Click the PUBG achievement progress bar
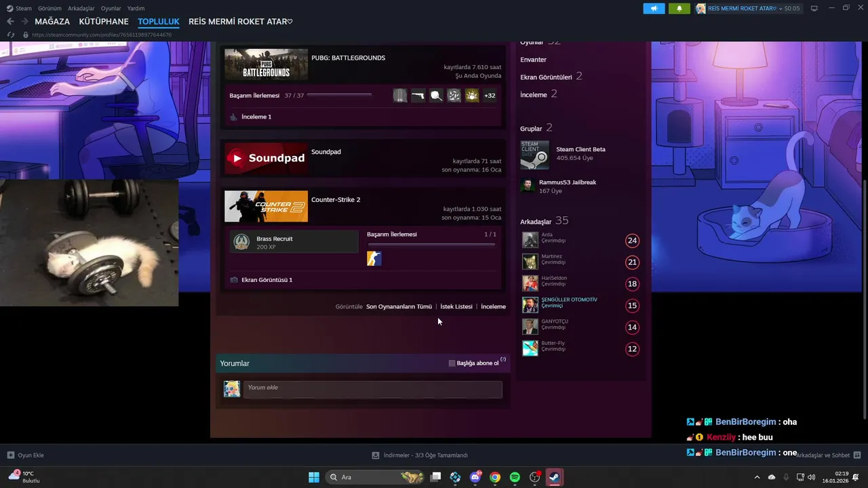The width and height of the screenshot is (868, 488). (339, 96)
